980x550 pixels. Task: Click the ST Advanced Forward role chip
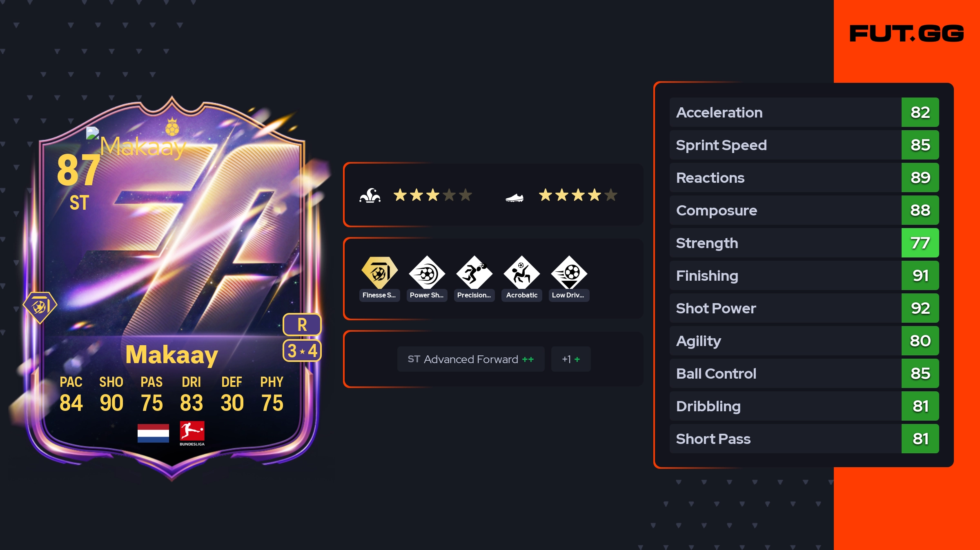(471, 359)
